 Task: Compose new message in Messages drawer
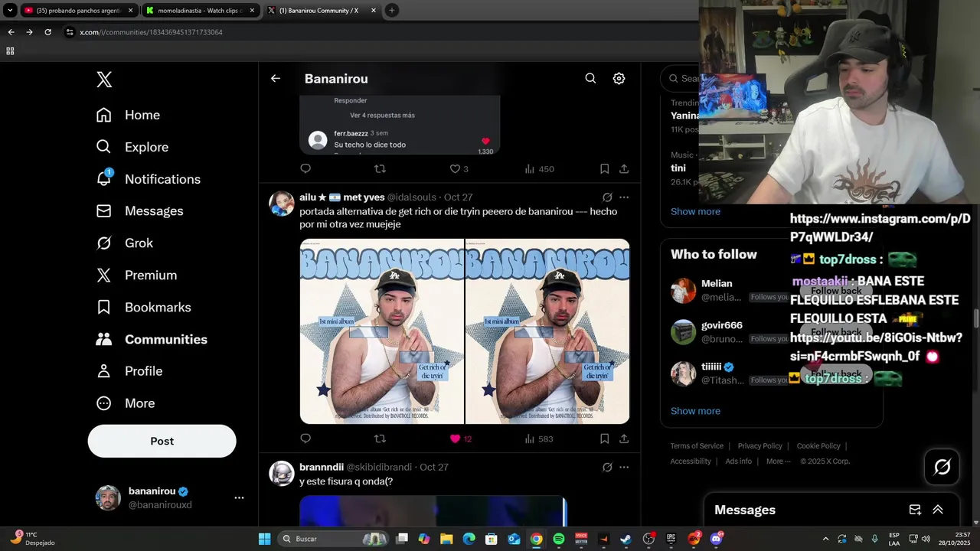tap(915, 510)
